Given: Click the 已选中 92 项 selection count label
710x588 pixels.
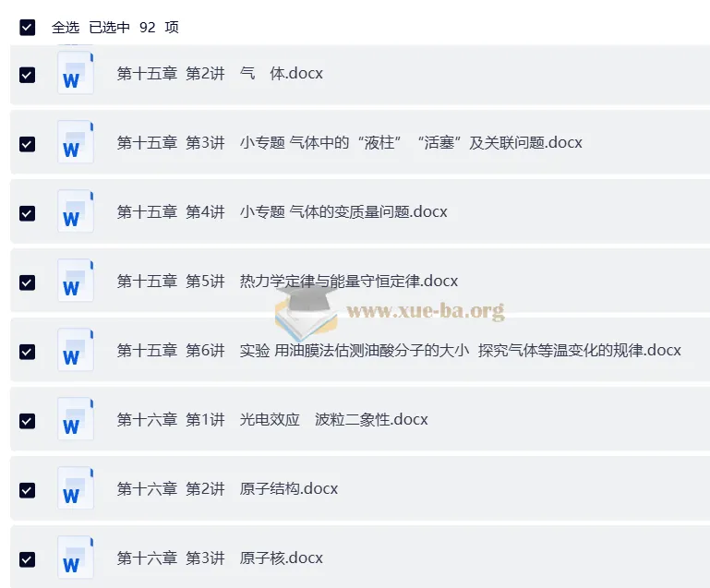Looking at the screenshot, I should click(134, 28).
